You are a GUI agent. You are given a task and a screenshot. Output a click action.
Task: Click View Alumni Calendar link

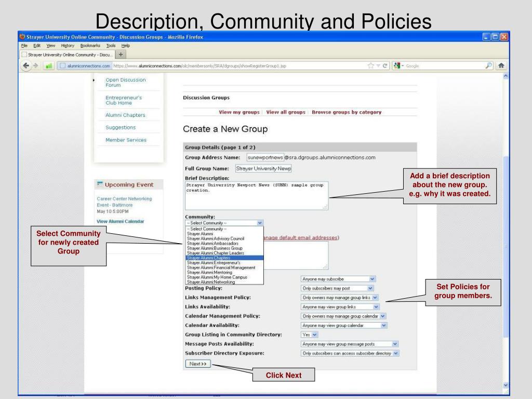click(x=121, y=221)
